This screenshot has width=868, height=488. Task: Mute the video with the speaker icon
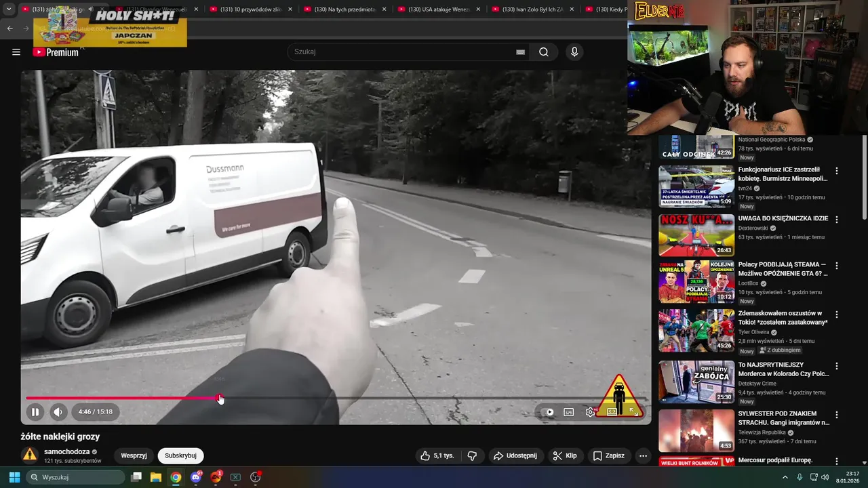point(58,411)
